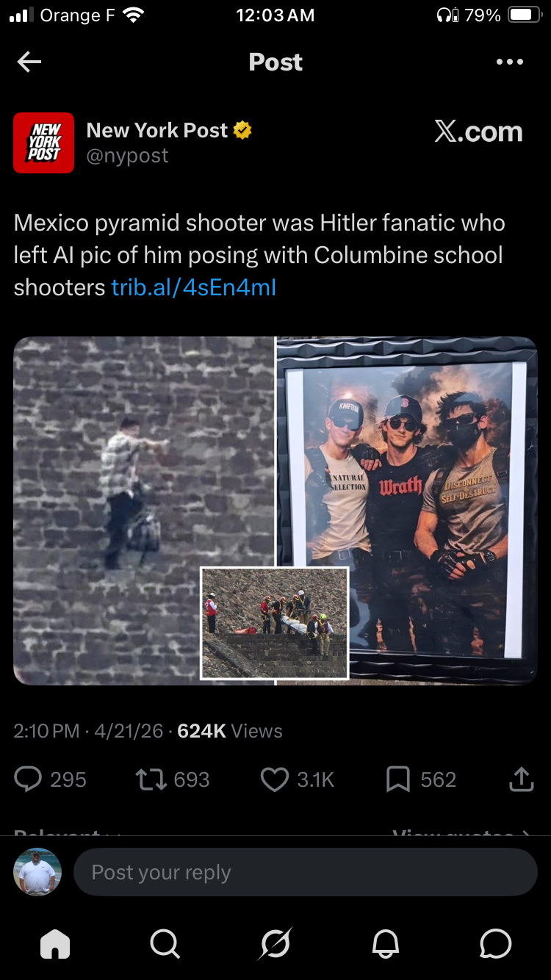Share the post via share icon

[521, 779]
